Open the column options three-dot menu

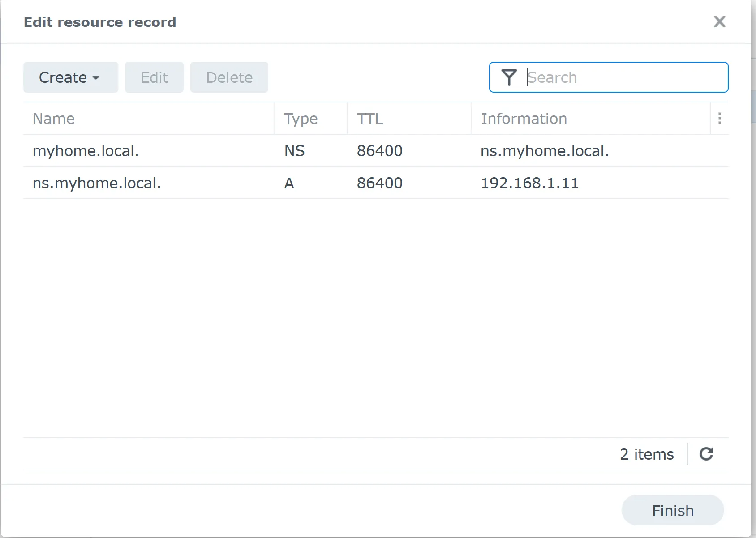coord(719,118)
